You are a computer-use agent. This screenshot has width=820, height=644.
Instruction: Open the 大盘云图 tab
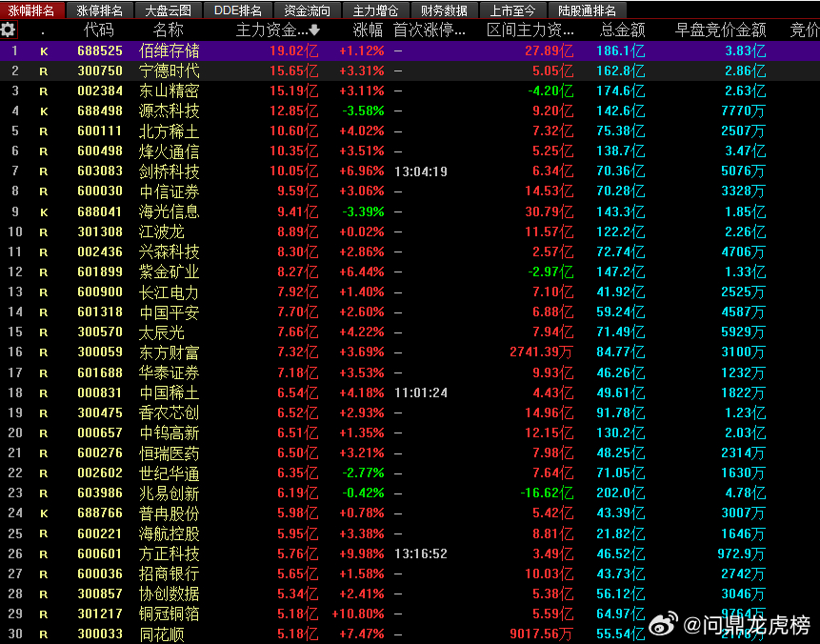(x=168, y=10)
